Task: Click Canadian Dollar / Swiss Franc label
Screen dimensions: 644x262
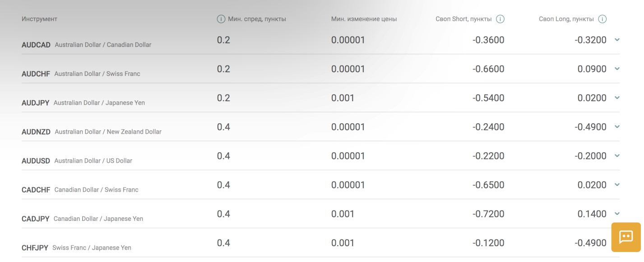Action: (96, 190)
